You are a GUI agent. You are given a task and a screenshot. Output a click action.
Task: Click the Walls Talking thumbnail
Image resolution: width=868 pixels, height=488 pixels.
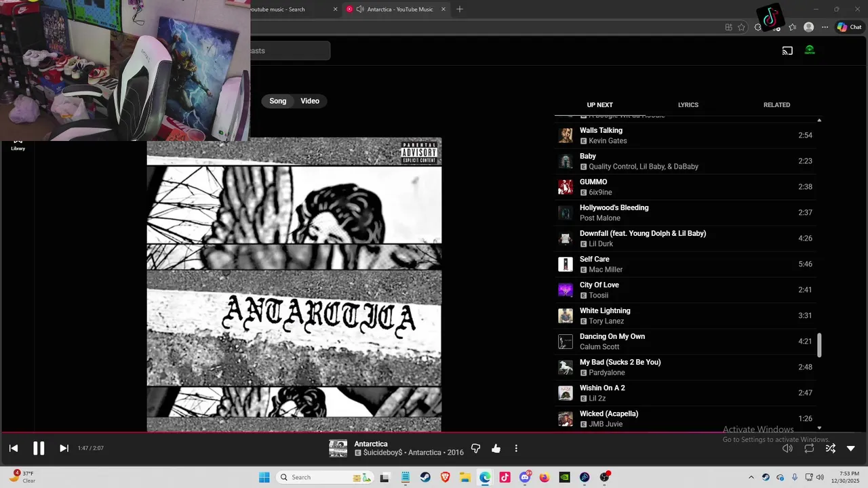click(x=566, y=136)
